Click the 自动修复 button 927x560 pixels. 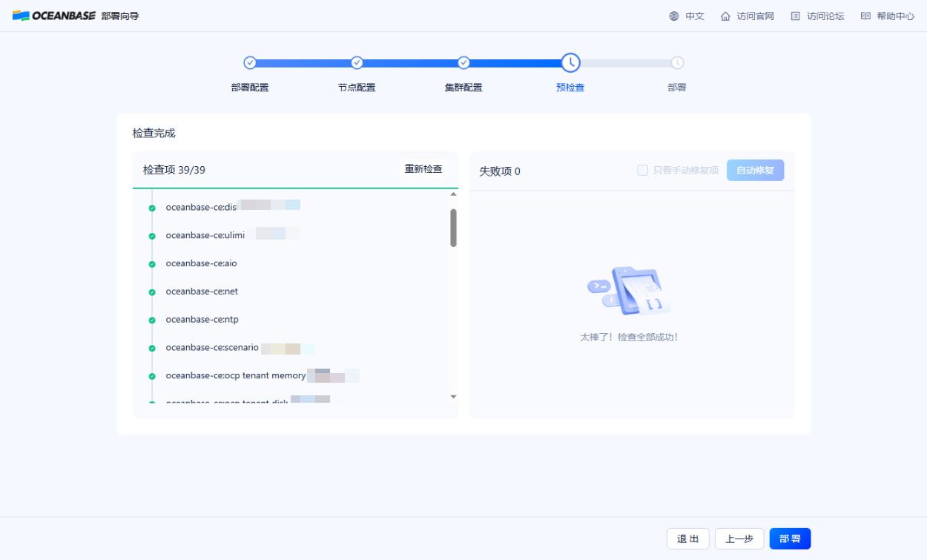point(755,170)
